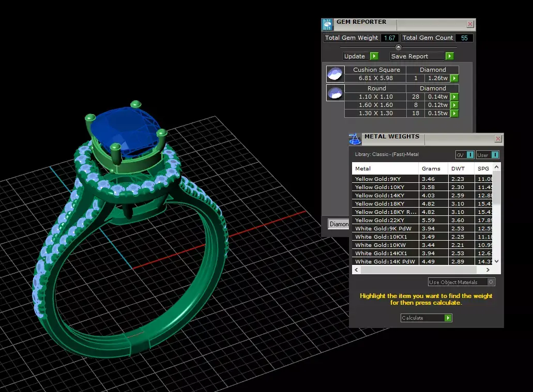Click the Update button label
533x392 pixels.
[x=355, y=56]
